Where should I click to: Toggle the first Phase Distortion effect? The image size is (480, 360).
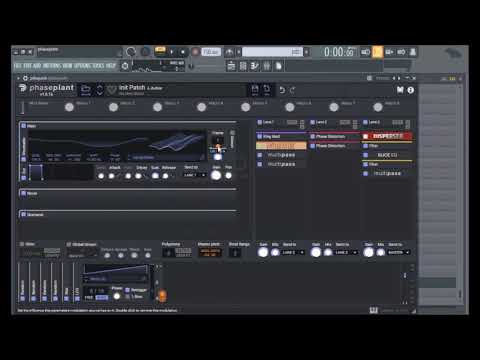(x=313, y=136)
